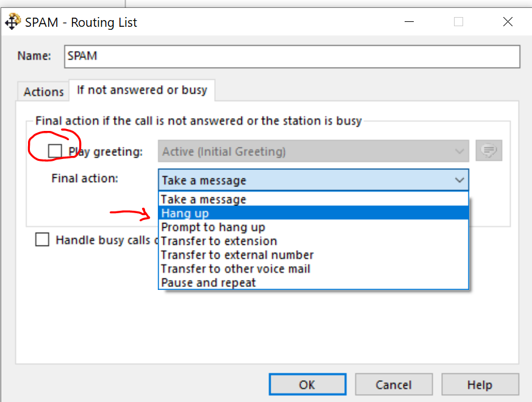Viewport: 532px width, 402px height.
Task: Toggle the Handle busy calls checkbox
Action: (42, 240)
